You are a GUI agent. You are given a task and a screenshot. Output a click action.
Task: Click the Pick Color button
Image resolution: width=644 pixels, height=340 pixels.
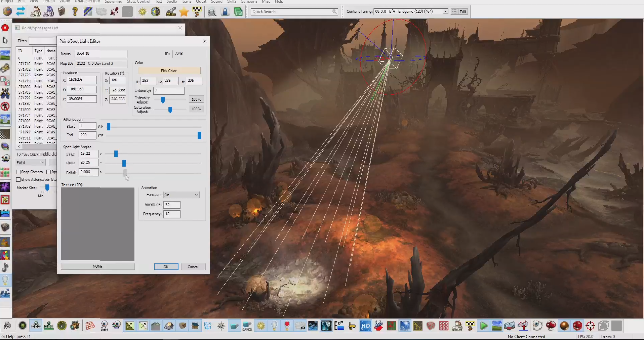pos(169,71)
